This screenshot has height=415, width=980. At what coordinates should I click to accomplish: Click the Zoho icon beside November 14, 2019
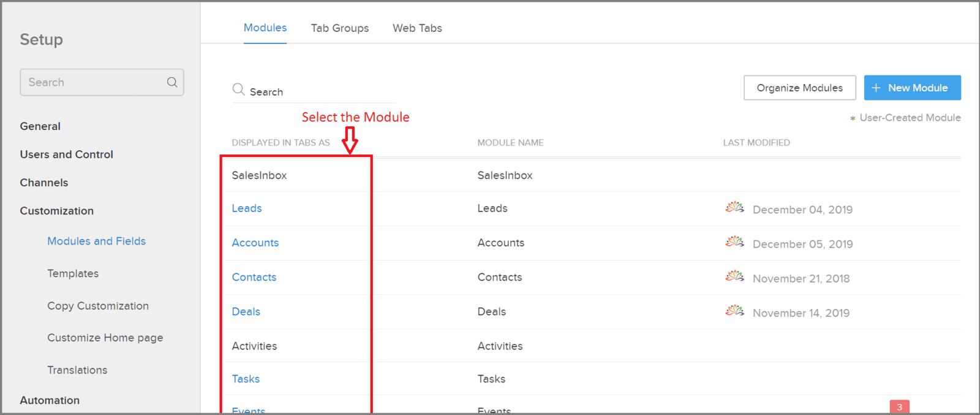(734, 311)
